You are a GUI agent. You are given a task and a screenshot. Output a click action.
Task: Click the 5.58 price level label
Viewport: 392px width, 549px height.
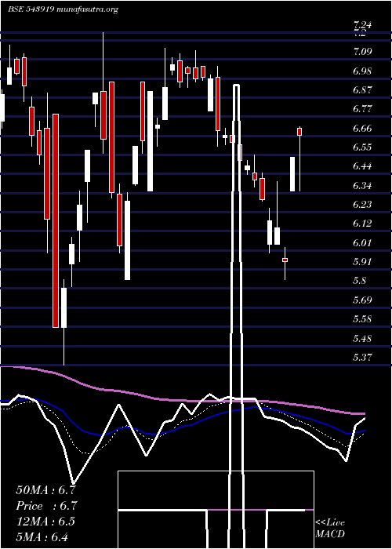(362, 319)
